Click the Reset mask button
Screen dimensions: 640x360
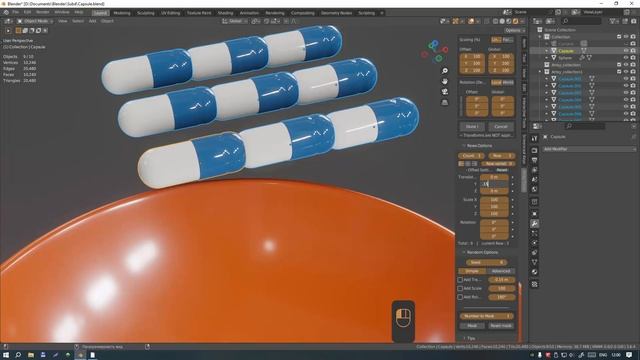tap(501, 326)
